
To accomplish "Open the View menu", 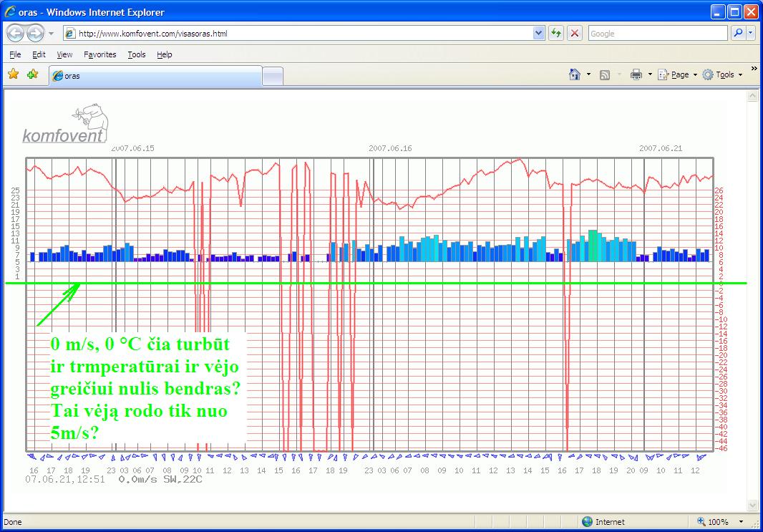I will click(x=64, y=54).
